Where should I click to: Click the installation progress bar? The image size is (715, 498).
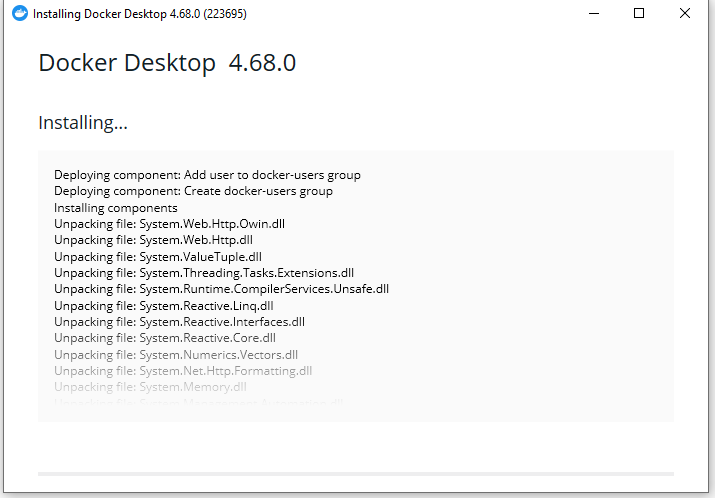(x=356, y=474)
